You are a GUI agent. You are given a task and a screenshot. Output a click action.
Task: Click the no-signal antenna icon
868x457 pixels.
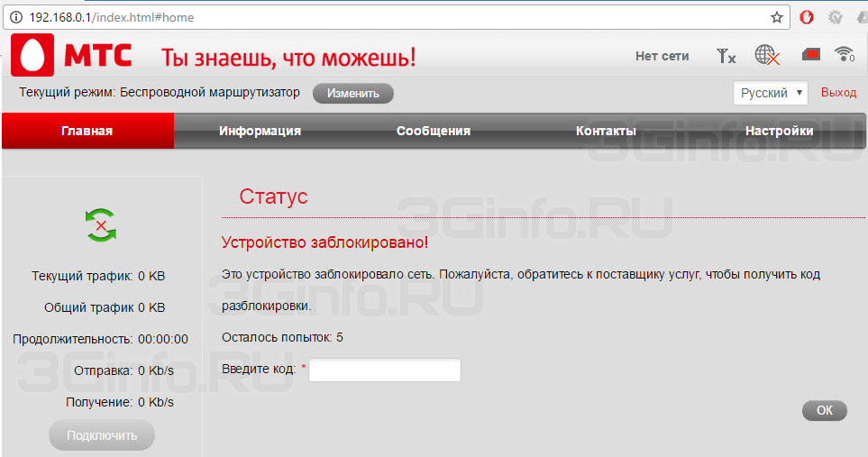click(726, 56)
